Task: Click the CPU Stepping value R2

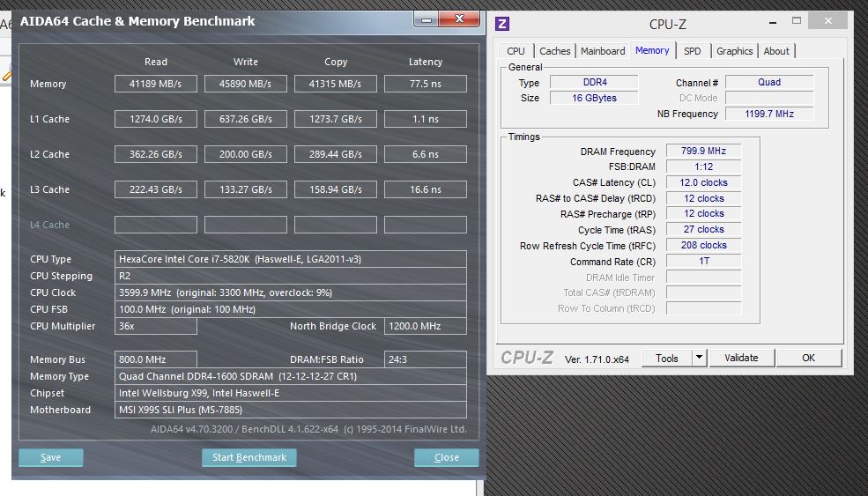Action: click(291, 276)
